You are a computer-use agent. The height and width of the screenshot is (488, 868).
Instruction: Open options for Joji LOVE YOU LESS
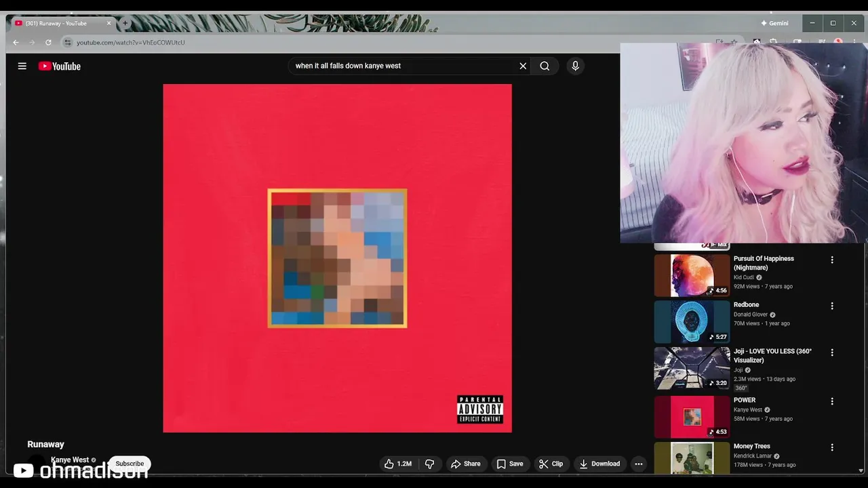pyautogui.click(x=832, y=352)
